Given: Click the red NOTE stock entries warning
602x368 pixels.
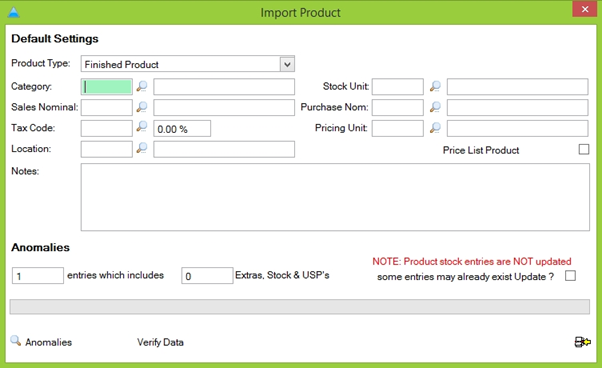Looking at the screenshot, I should tap(472, 261).
